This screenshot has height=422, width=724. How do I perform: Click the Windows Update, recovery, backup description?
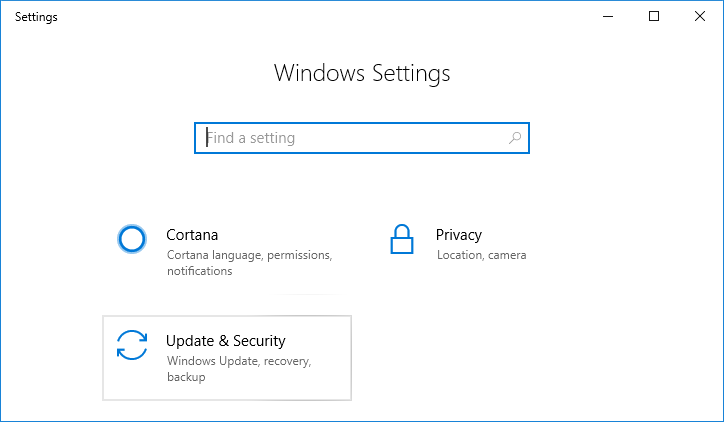coord(239,368)
